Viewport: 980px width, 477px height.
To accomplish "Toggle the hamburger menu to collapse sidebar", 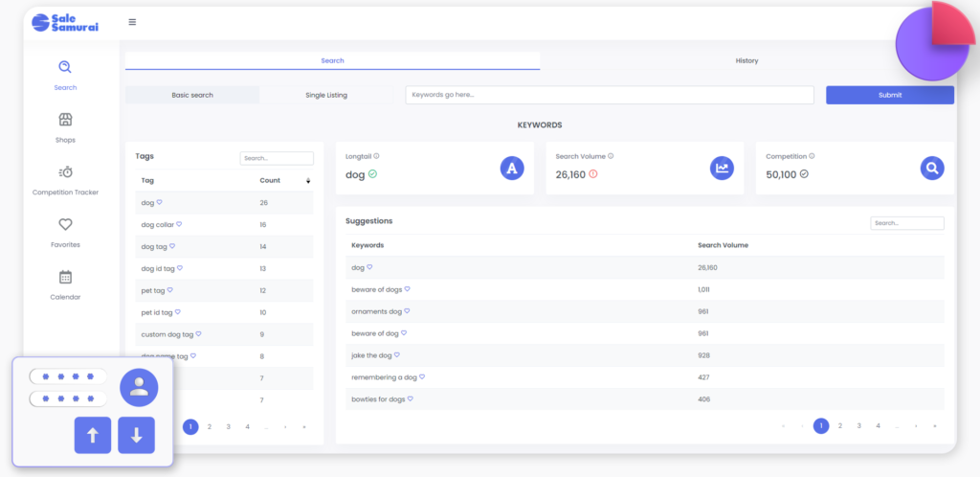I will [x=132, y=22].
